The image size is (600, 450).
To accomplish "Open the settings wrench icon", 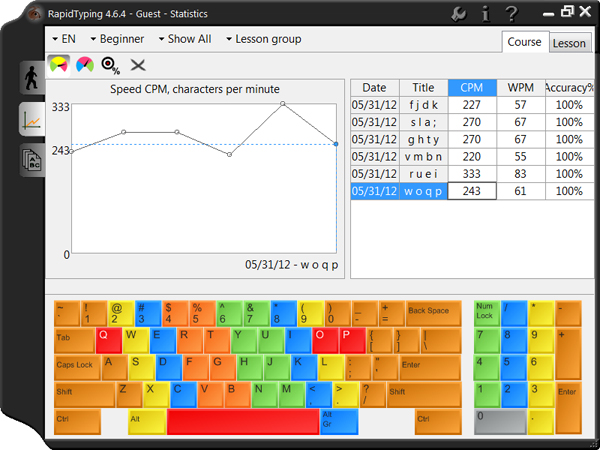I will [x=459, y=13].
